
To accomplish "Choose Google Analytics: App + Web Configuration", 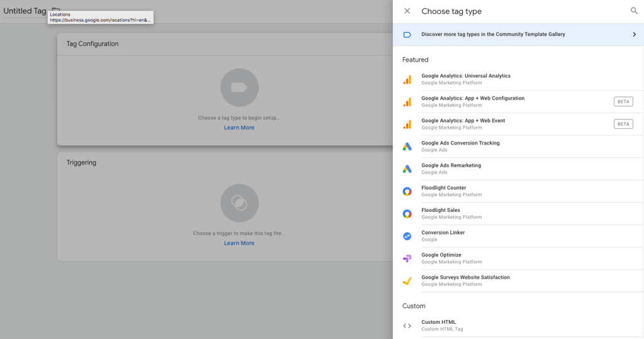I will [x=518, y=101].
